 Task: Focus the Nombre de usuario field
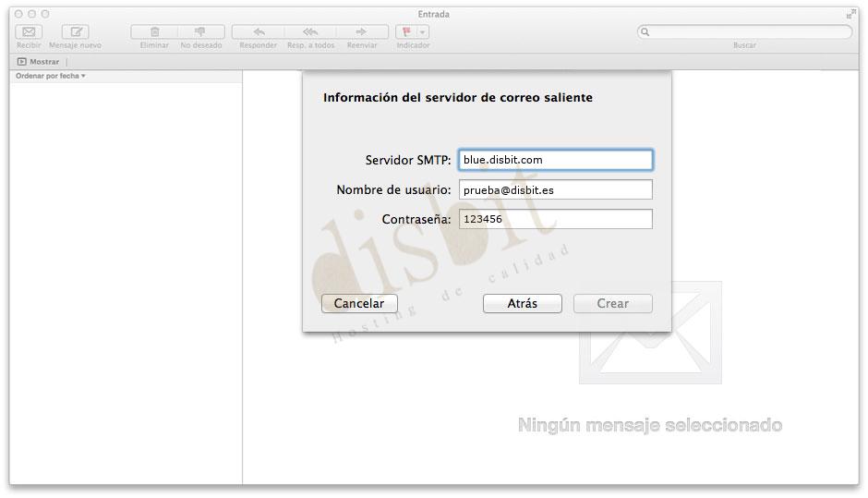click(x=555, y=189)
